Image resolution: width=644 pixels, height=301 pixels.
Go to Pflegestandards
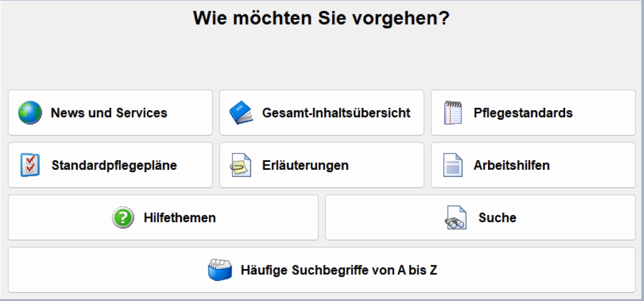pyautogui.click(x=523, y=113)
